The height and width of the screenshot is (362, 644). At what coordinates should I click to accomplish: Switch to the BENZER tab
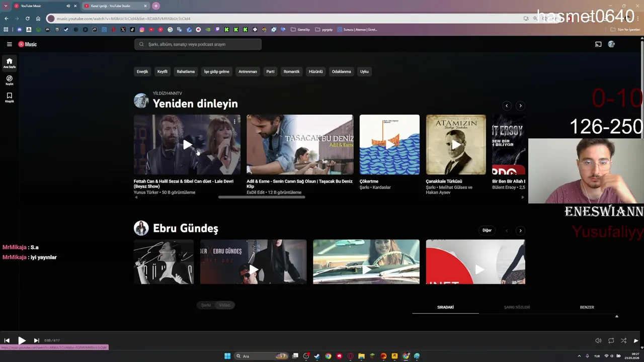click(x=587, y=307)
